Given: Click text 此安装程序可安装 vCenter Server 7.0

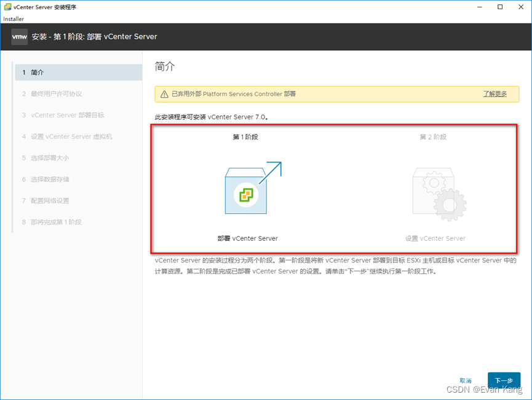Looking at the screenshot, I should coord(212,117).
